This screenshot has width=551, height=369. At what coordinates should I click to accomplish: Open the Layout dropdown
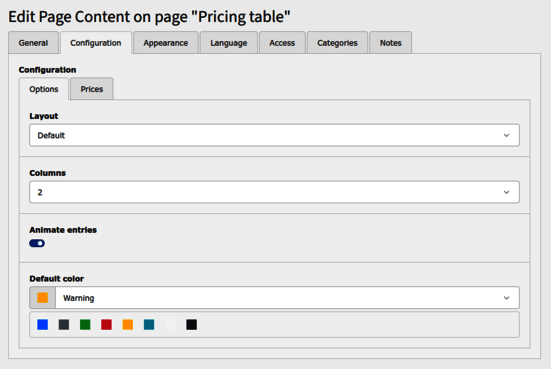[x=274, y=135]
